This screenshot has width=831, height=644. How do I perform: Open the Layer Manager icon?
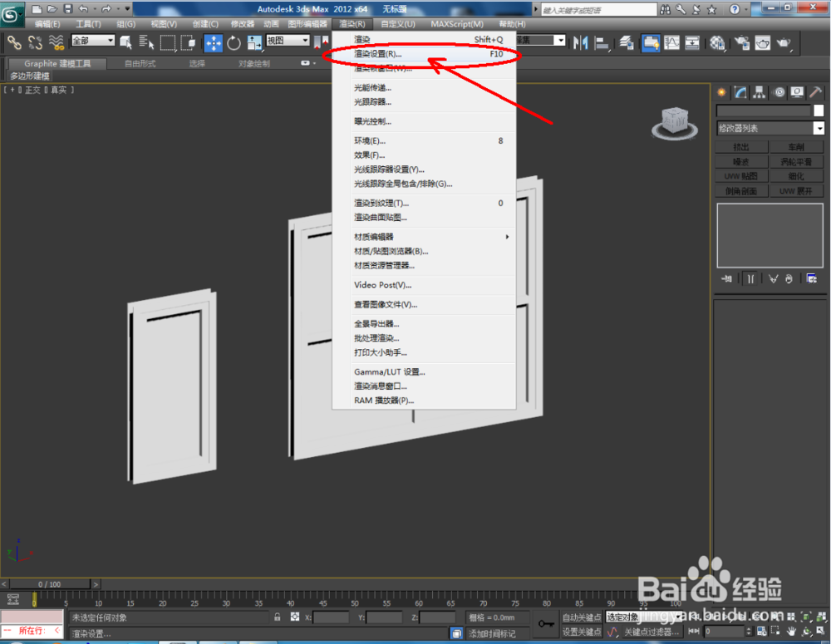(627, 43)
